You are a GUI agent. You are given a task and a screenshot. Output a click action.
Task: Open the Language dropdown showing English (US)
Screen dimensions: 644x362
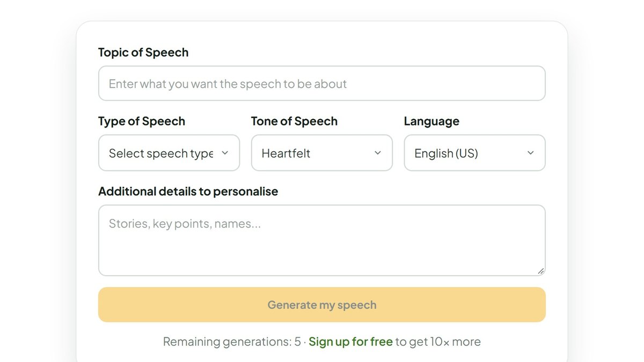tap(475, 153)
